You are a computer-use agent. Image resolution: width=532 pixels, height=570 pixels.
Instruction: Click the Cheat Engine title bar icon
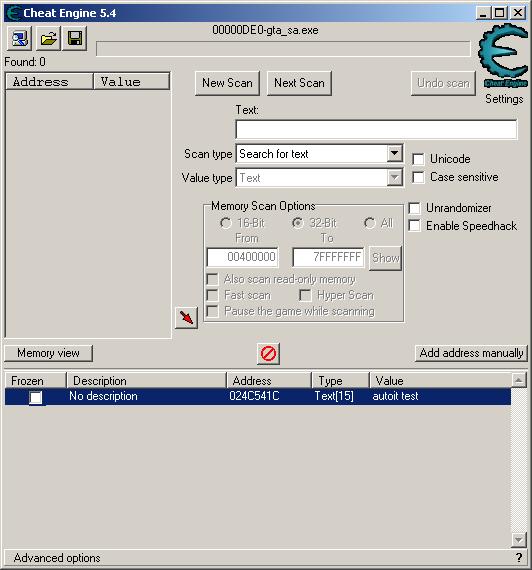tap(12, 13)
